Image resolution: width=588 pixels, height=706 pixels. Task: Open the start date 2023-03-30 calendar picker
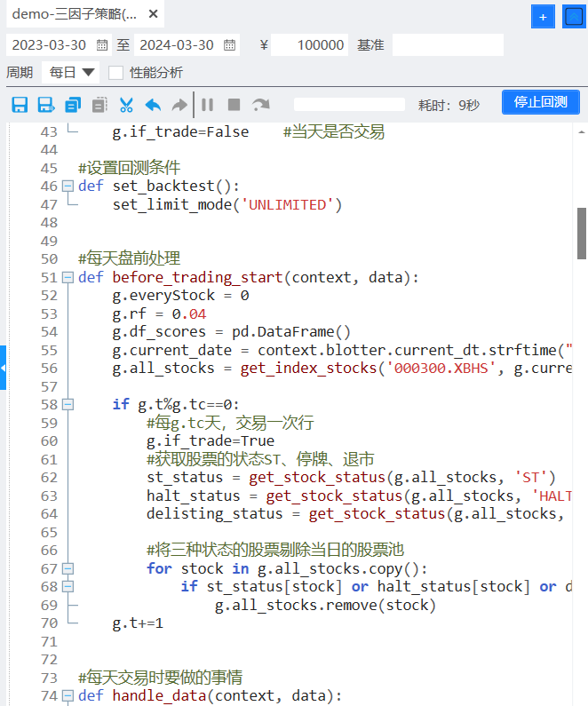click(102, 45)
